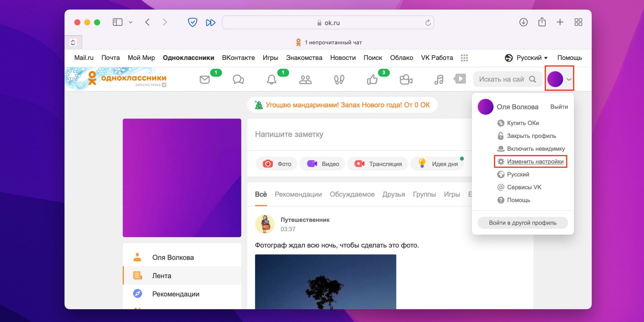644x322 pixels.
Task: Open a new tab with plus icon
Action: (560, 22)
